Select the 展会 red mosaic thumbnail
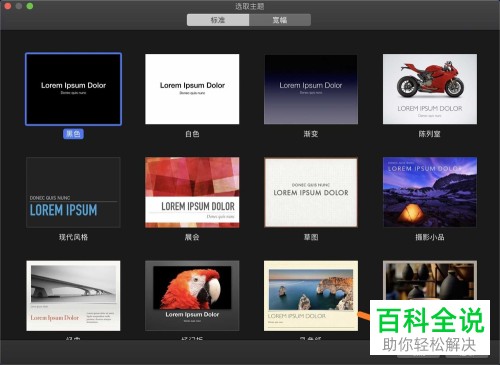Viewport: 500px width, 365px height. point(192,192)
